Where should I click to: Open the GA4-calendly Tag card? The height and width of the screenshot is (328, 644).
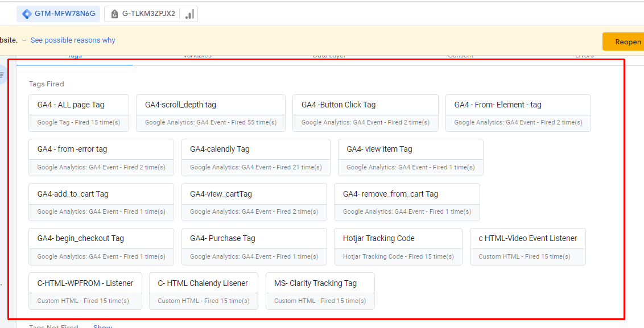pos(256,157)
